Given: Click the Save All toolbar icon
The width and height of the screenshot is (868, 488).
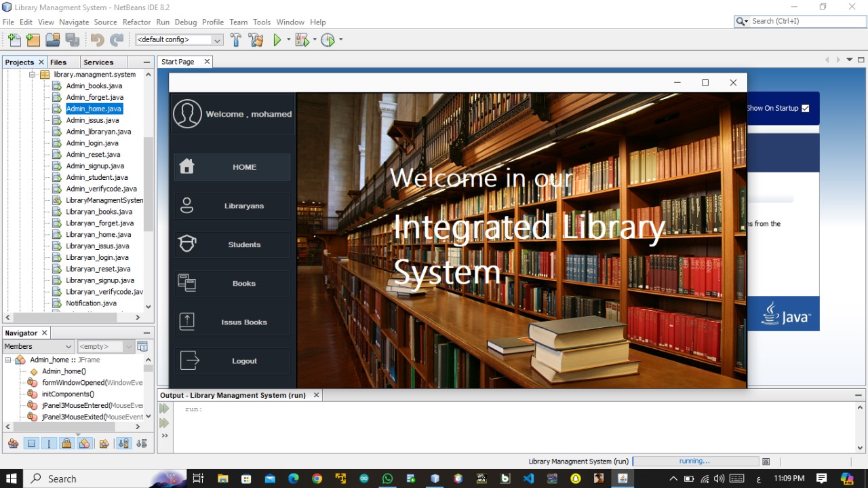Looking at the screenshot, I should pos(72,40).
